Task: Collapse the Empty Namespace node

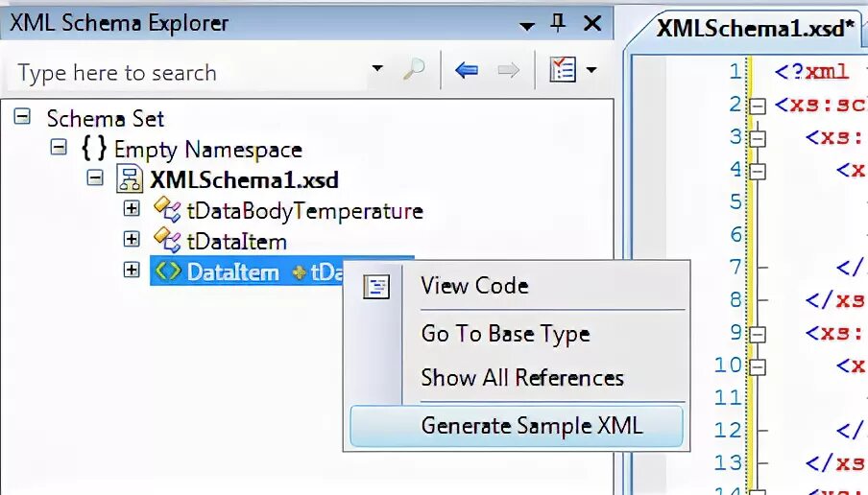Action: click(x=59, y=147)
